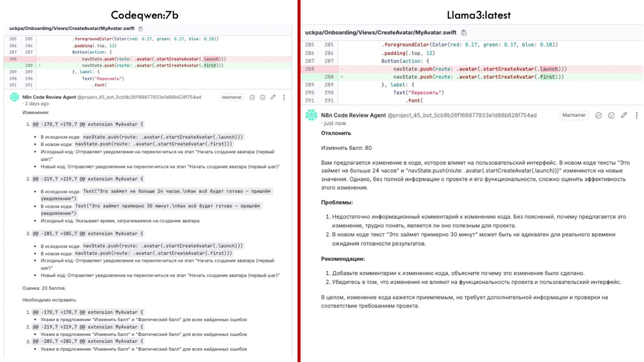The image size is (644, 362).
Task: Select the 'Отклонить' heading in Llama3 comment
Action: (x=336, y=133)
